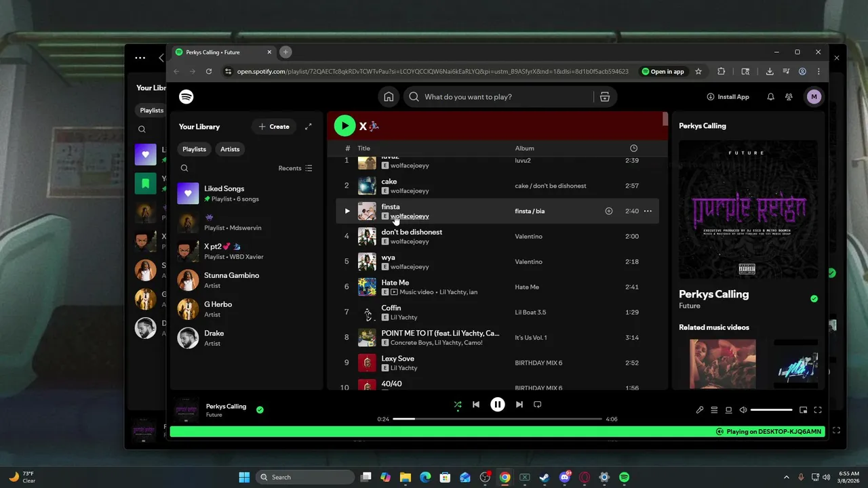The width and height of the screenshot is (868, 488).
Task: Click the duration clock column header
Action: pyautogui.click(x=633, y=148)
